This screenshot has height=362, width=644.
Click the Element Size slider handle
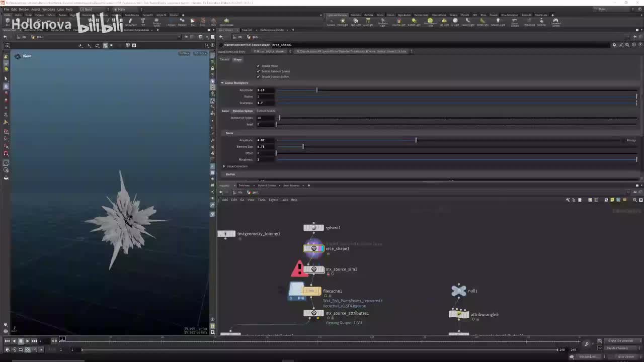pyautogui.click(x=303, y=147)
